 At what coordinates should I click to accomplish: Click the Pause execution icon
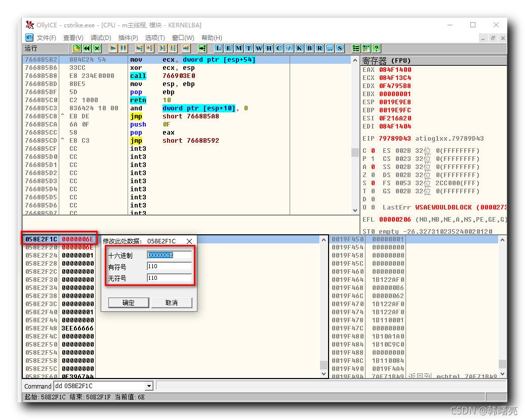click(123, 48)
